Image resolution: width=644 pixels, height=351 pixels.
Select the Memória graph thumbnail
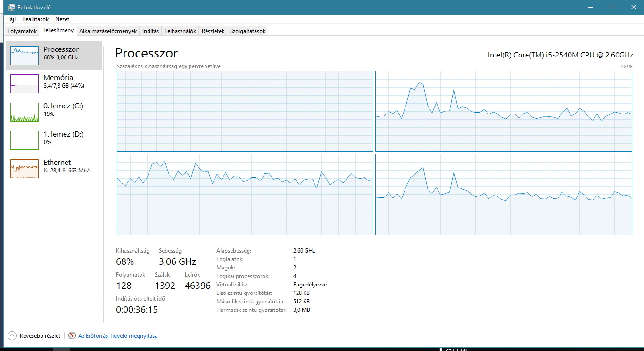[x=25, y=84]
